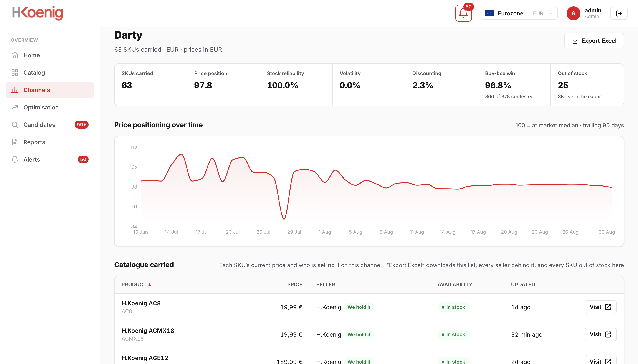Screen dimensions: 638x364
Task: Open the Eurozone EUR region dropdown
Action: coord(519,13)
